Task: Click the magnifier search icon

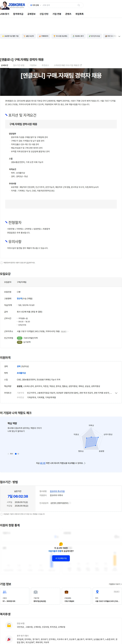Action: pyautogui.click(x=79, y=5)
